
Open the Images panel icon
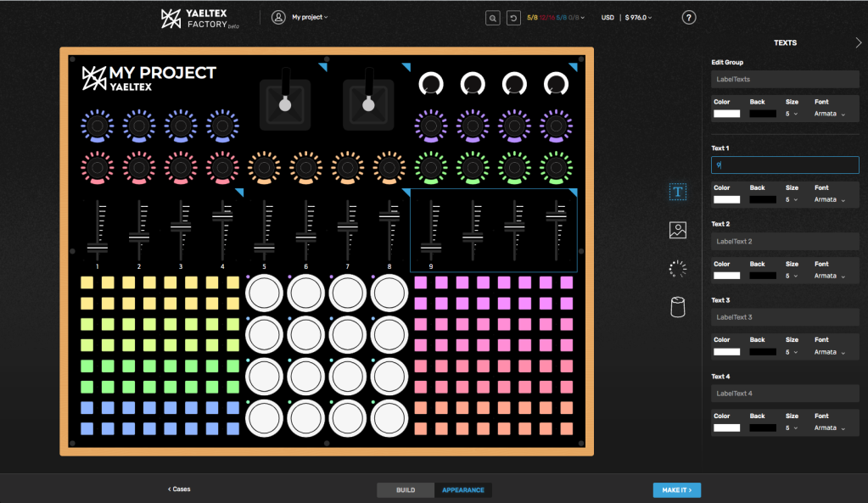[x=677, y=230]
